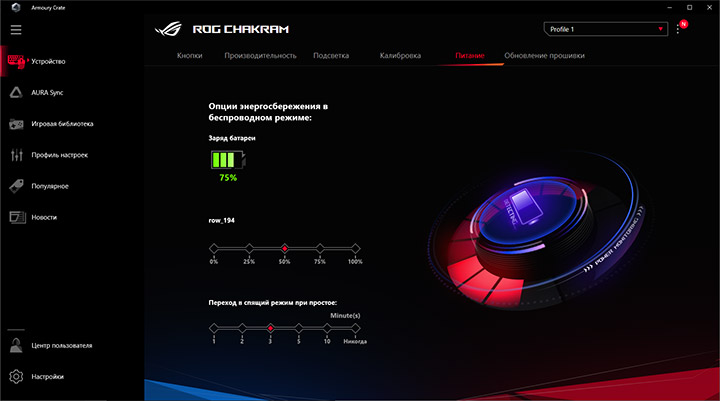Set the sleep timer to 2 minutes
The image size is (720, 401).
tap(242, 328)
